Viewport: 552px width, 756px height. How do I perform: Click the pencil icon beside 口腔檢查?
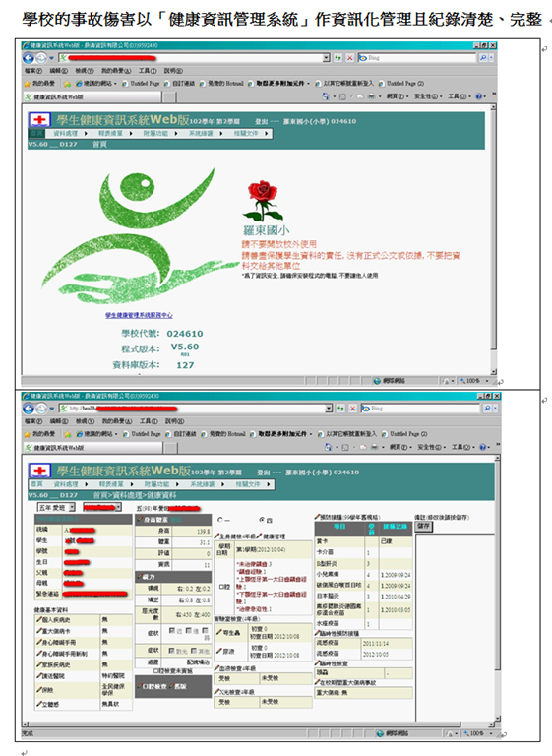(140, 686)
